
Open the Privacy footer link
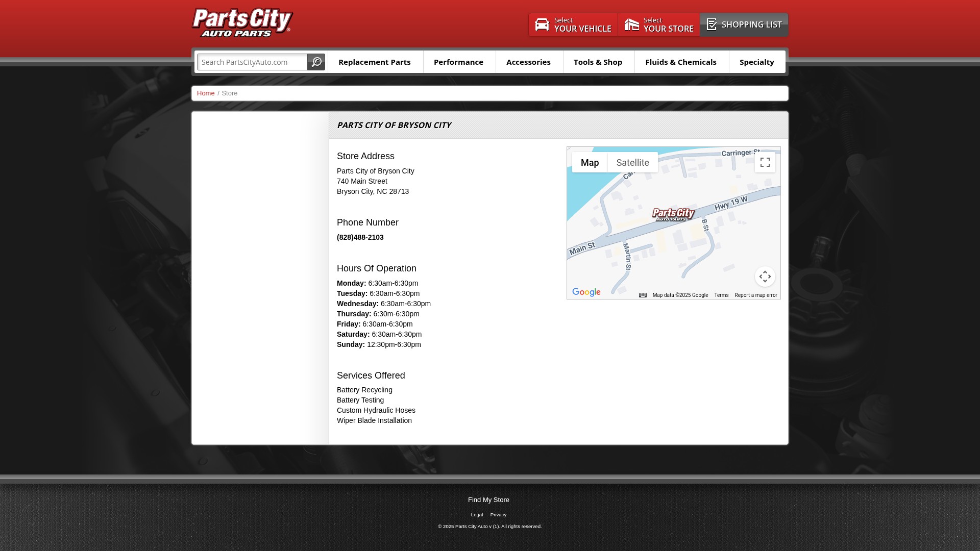(x=498, y=515)
